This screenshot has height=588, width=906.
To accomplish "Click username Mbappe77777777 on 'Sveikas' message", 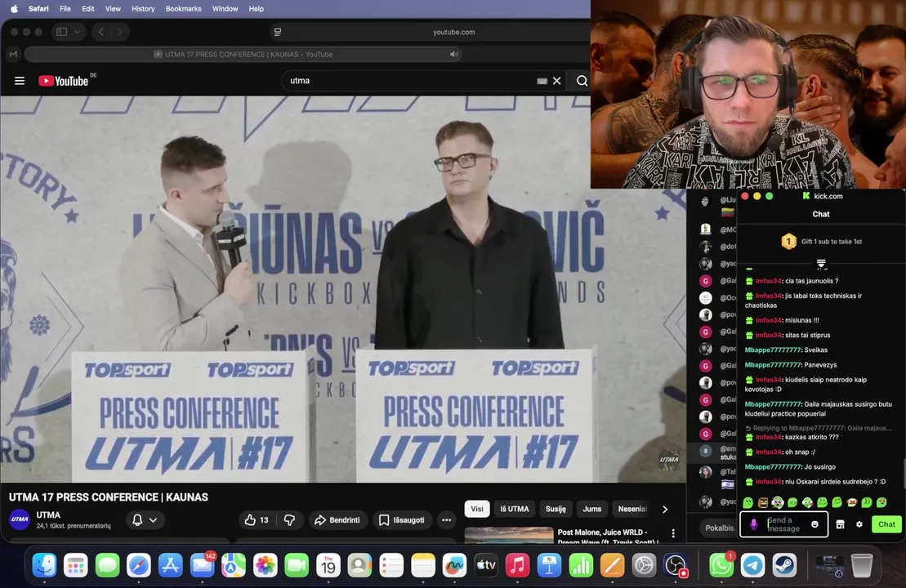I will 773,350.
